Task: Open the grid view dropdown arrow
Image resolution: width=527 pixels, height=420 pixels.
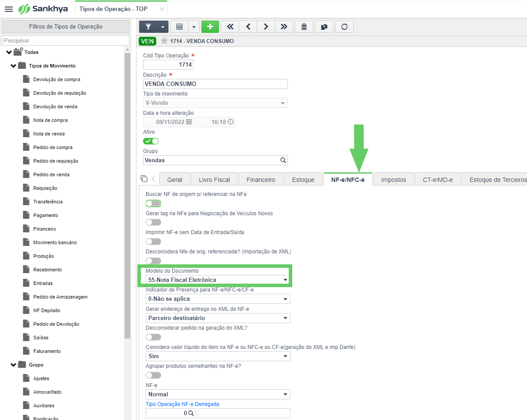Action: [194, 27]
